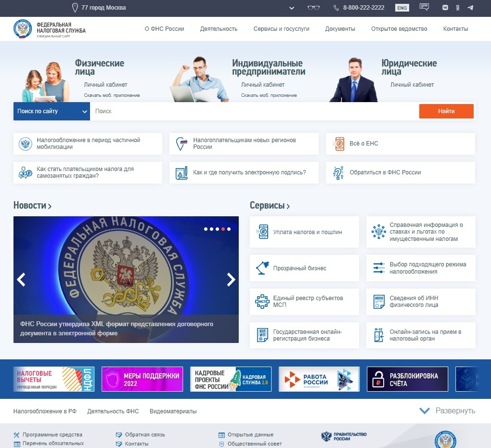Click the chat feedback icon in top bar
The image size is (491, 448).
click(x=424, y=7)
